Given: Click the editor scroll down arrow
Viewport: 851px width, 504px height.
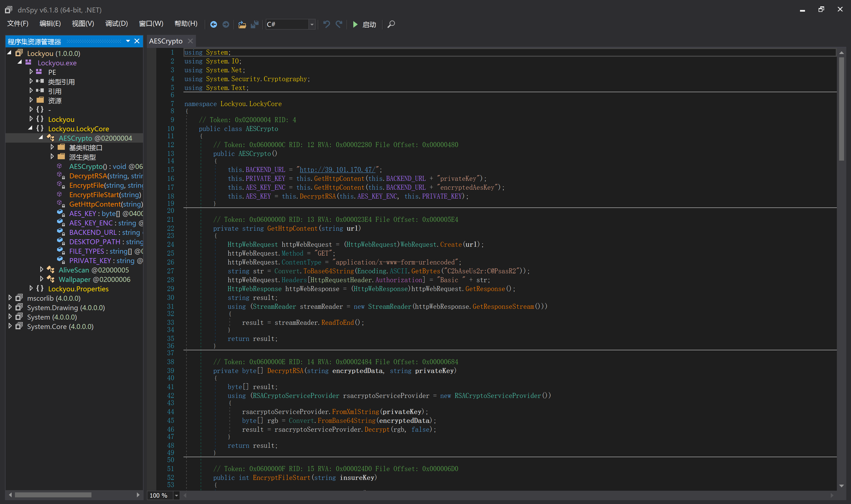Looking at the screenshot, I should click(x=842, y=486).
